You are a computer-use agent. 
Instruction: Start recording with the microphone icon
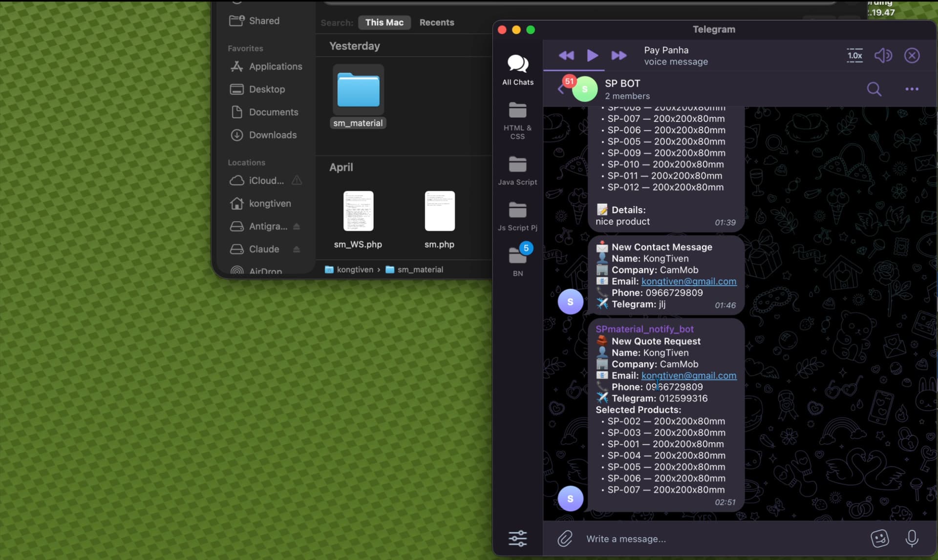point(912,539)
